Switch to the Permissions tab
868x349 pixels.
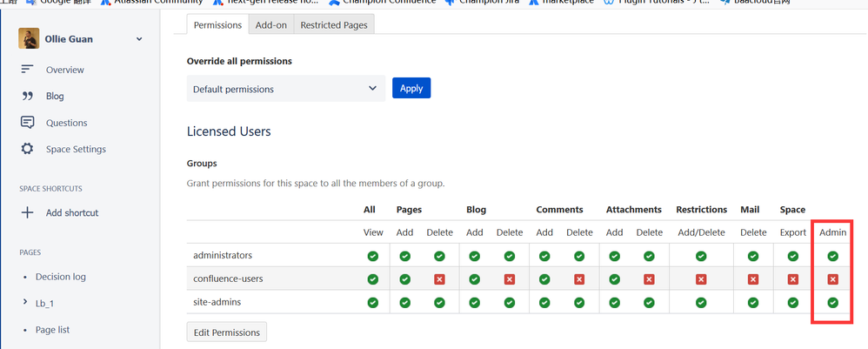point(217,25)
